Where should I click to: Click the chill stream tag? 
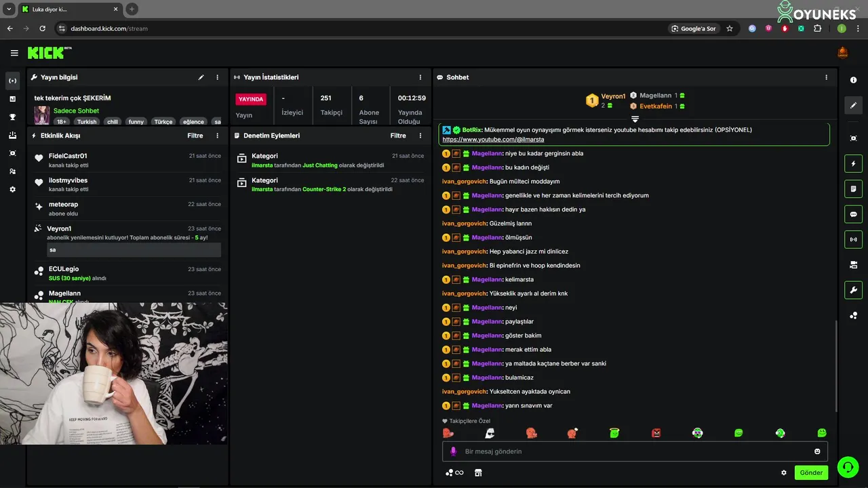[113, 122]
